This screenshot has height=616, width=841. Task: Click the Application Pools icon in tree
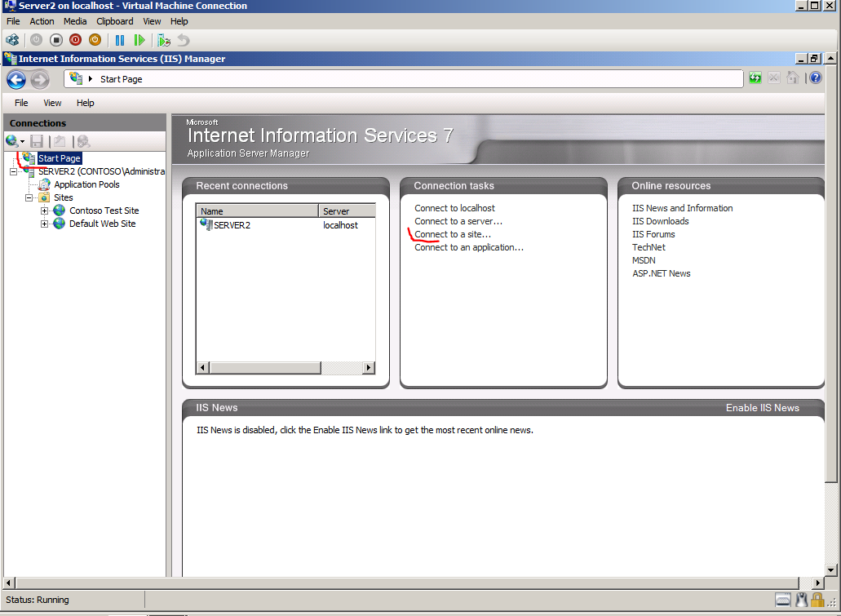pos(45,184)
